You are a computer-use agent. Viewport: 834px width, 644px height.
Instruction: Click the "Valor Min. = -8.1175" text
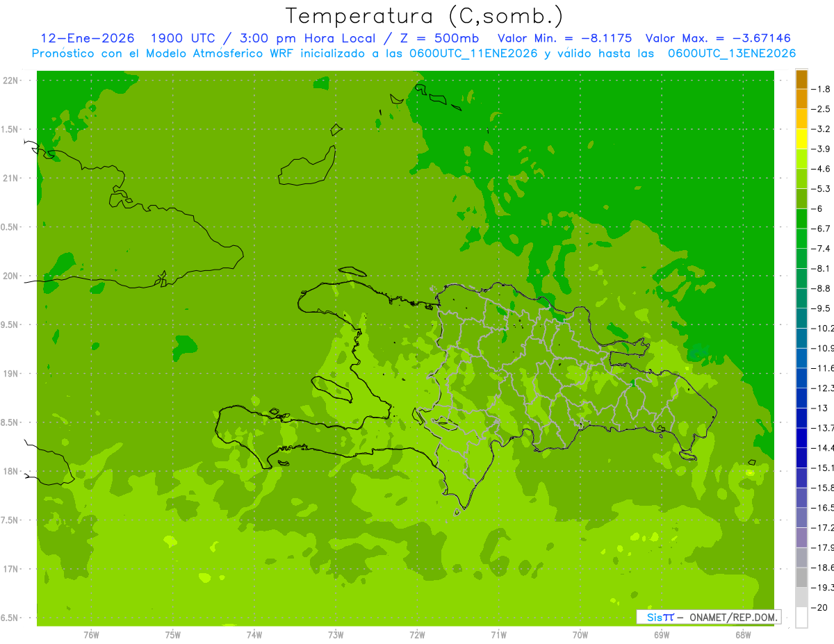[565, 38]
